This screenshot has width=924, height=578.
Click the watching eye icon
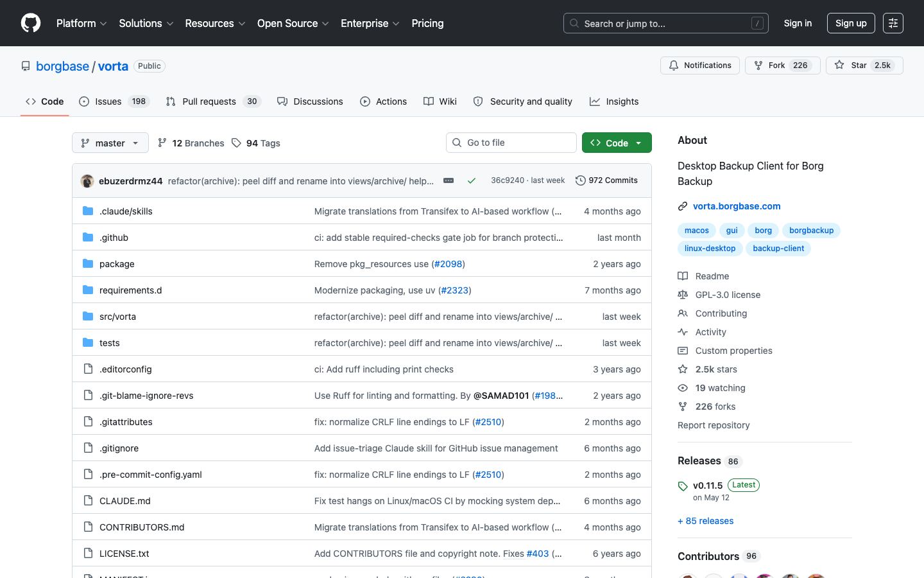click(683, 388)
